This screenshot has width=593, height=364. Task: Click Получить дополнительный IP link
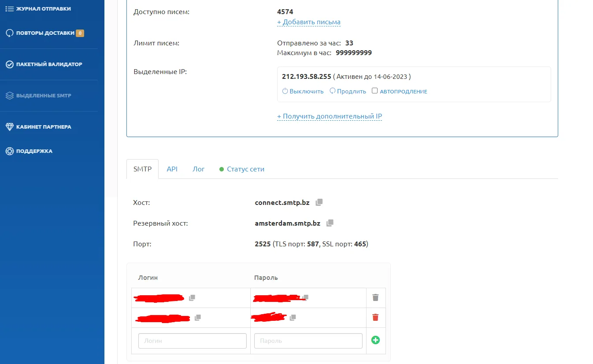coord(330,116)
